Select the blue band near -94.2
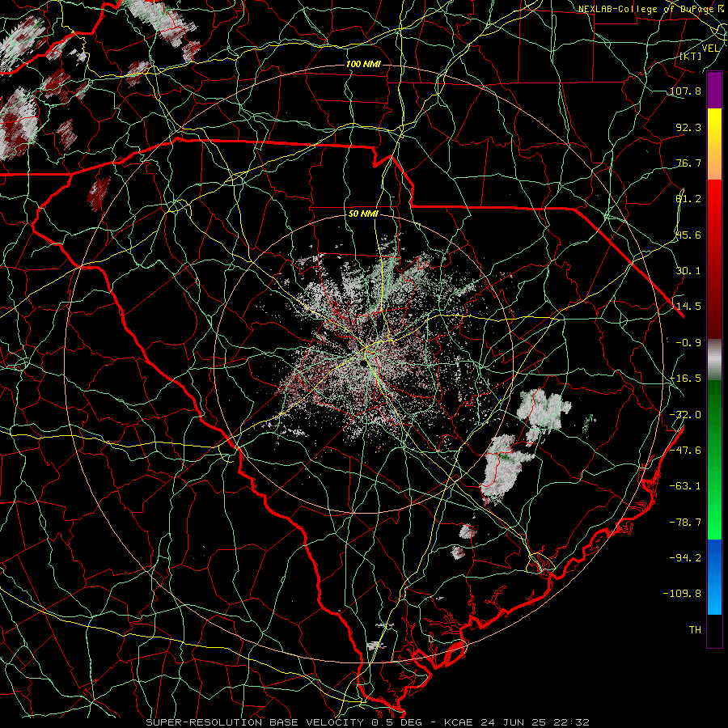Screen dimensions: 728x728 coord(714,560)
